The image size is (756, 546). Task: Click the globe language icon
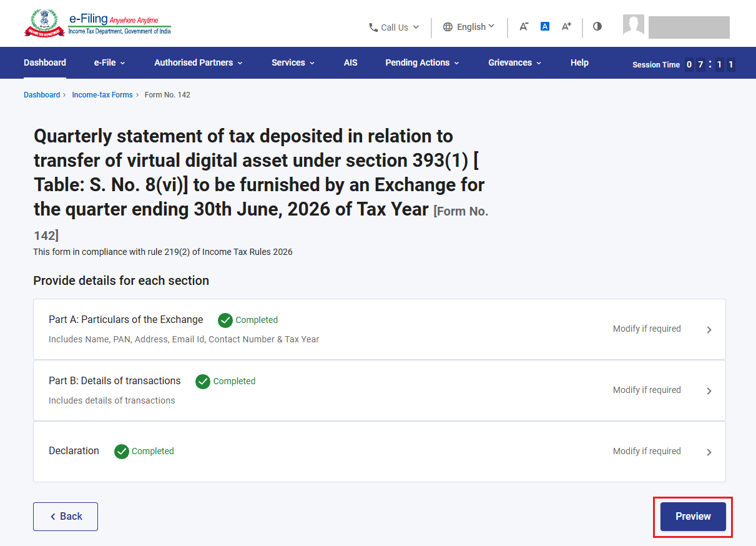pos(448,27)
